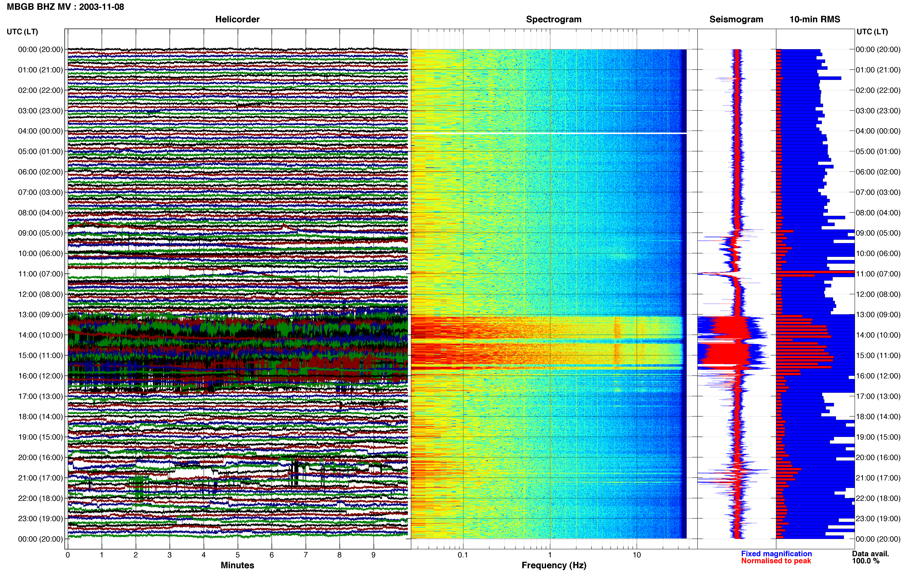Click left-axis time label '13:00 (09:00)'
The image size is (924, 578).
(41, 315)
